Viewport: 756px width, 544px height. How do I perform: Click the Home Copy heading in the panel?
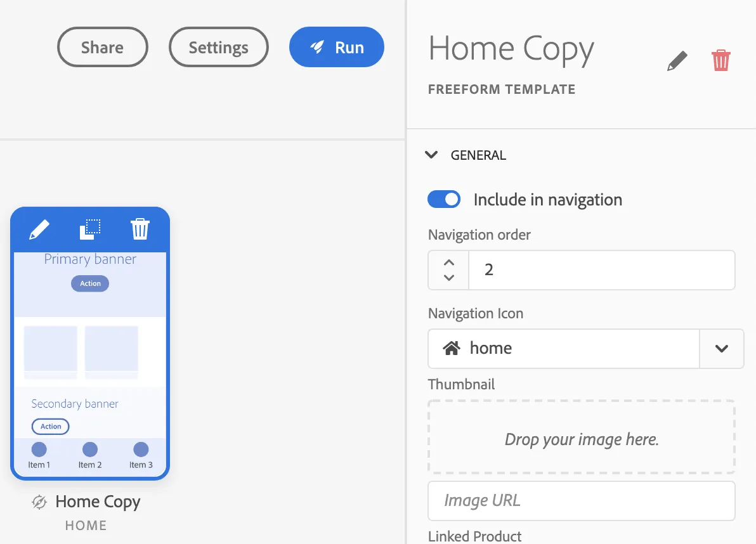511,49
